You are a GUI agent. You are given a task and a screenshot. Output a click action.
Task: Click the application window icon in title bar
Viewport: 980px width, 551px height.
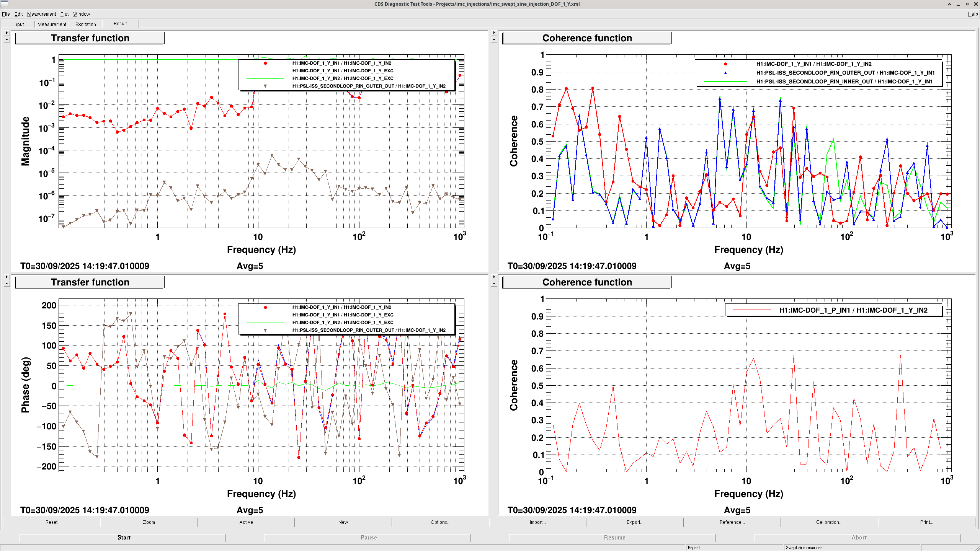click(x=4, y=4)
